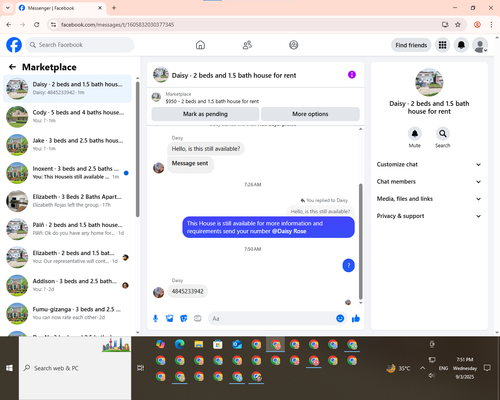Switch to the Messenger | Facebook browser tab
The width and height of the screenshot is (500, 400).
click(x=60, y=8)
